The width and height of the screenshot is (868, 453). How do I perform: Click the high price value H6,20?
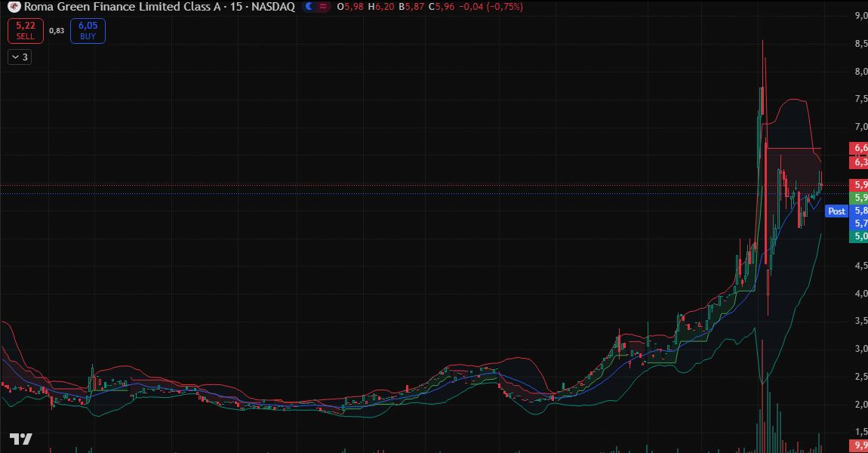(381, 7)
